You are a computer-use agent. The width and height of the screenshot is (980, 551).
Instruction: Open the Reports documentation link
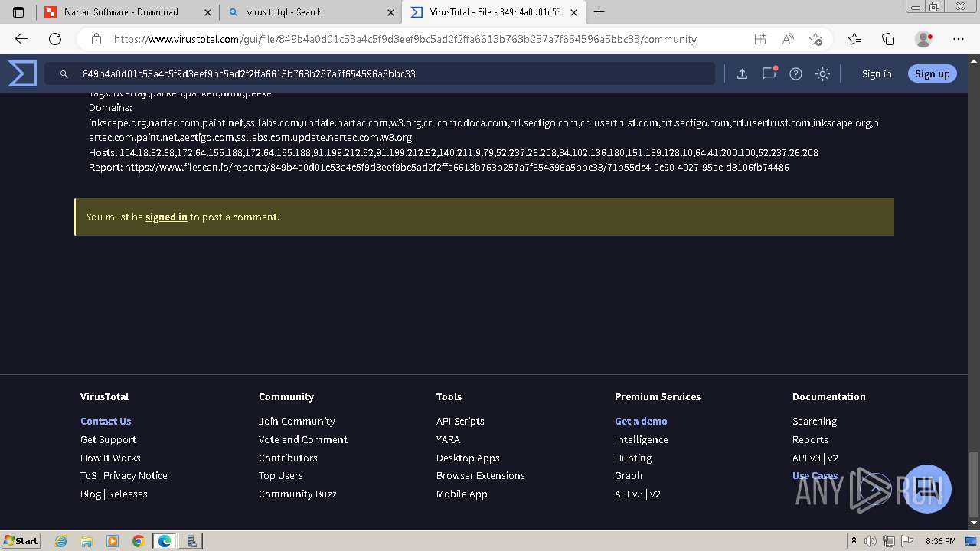(x=810, y=439)
